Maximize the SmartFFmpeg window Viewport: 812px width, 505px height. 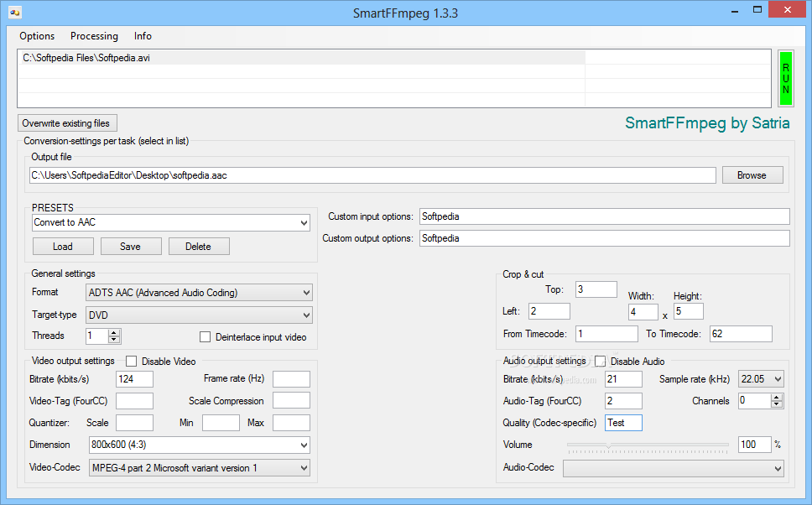(757, 10)
